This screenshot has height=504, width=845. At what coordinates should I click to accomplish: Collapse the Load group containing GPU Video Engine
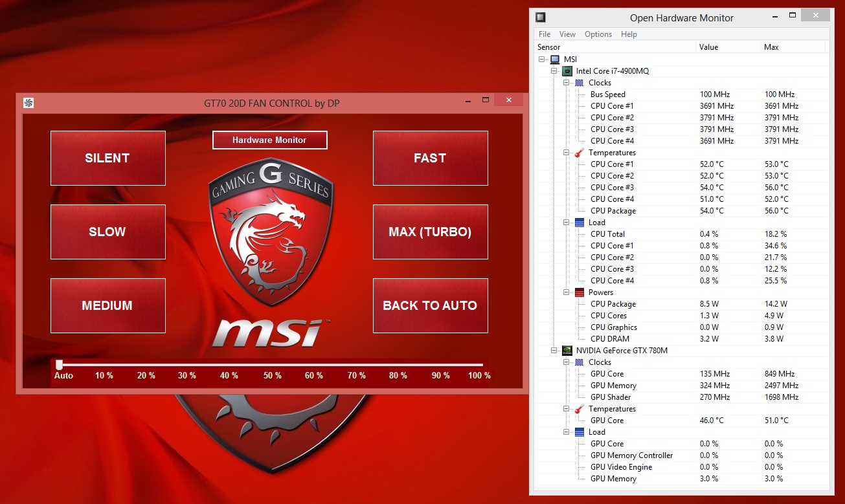(567, 432)
